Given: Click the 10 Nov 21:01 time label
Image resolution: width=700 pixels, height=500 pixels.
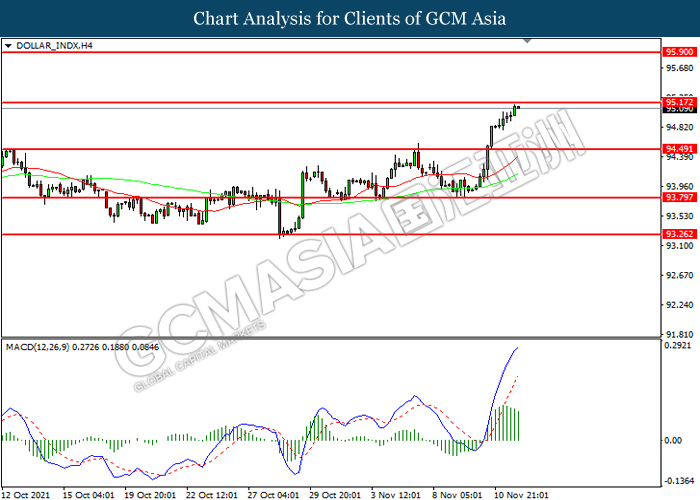Looking at the screenshot, I should 521,495.
